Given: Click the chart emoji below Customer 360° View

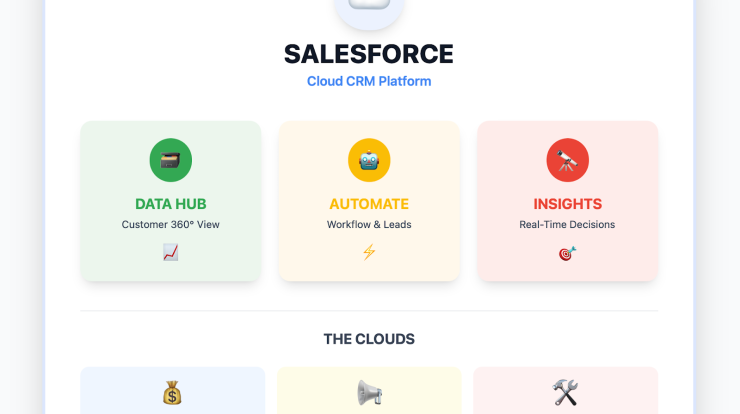Looking at the screenshot, I should (170, 253).
